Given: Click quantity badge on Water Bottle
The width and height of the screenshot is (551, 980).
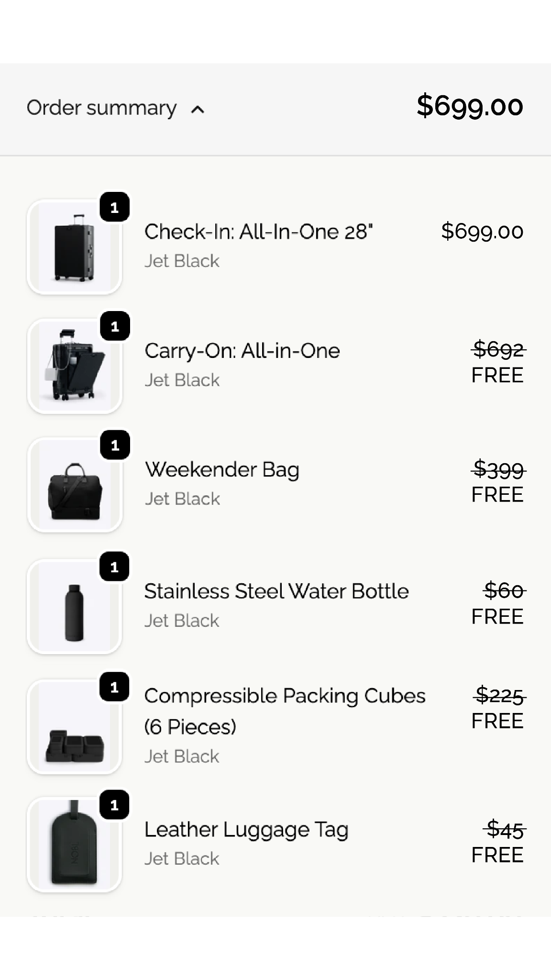Looking at the screenshot, I should 114,568.
